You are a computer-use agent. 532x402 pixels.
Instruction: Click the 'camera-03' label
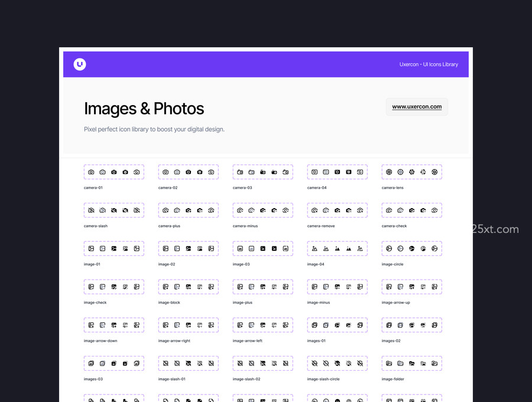pyautogui.click(x=242, y=187)
